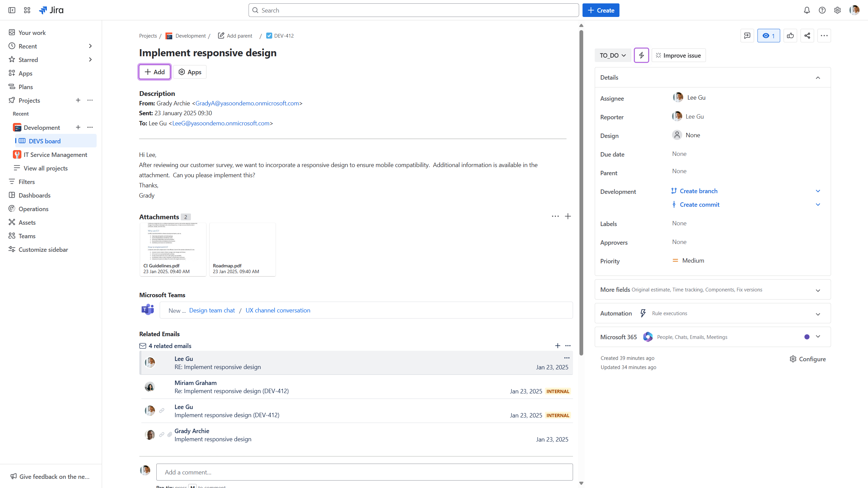Viewport: 868px width, 488px height.
Task: Click the thumbs-up vote icon
Action: [790, 36]
